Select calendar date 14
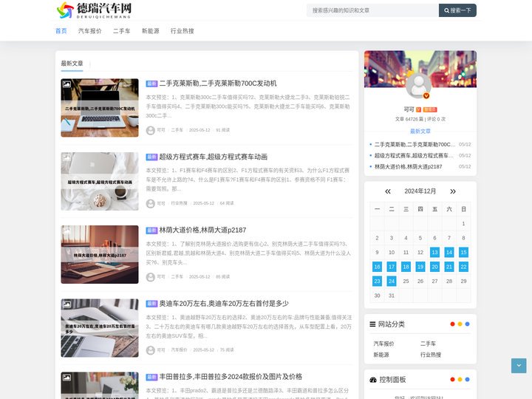Screen dimensions: 532x399 coord(449,252)
